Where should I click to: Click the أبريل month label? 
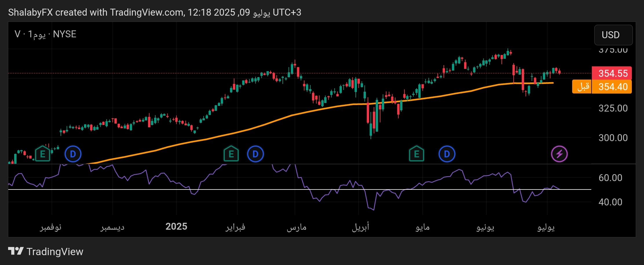(360, 227)
